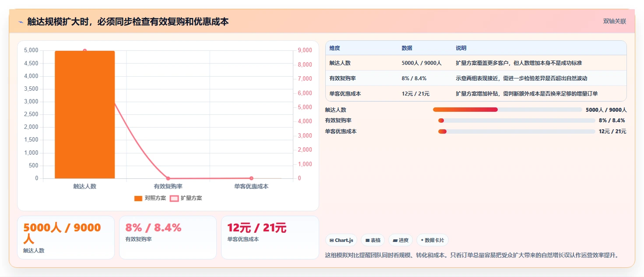Click the Chart.js chip
Screen dimensions: 644x277
tap(341, 240)
